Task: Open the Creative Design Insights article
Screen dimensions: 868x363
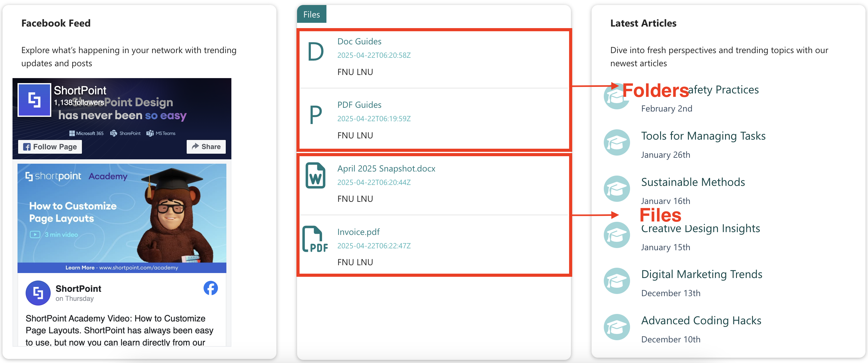Action: coord(700,229)
